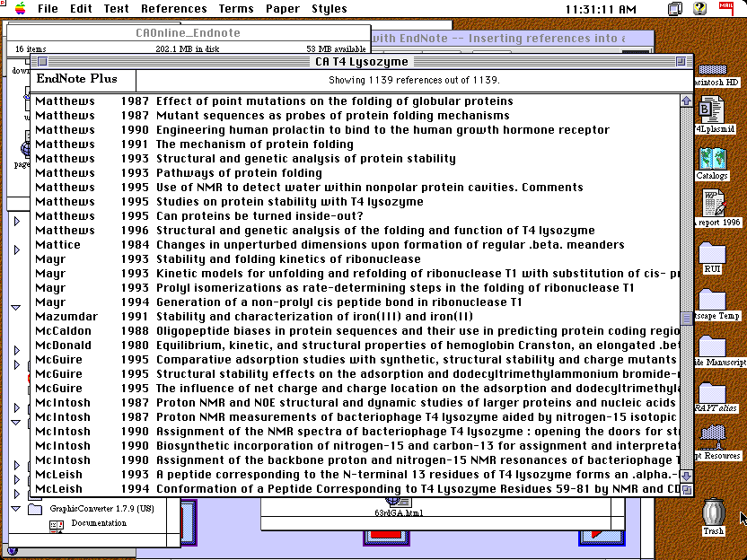Open the Text menu
The width and height of the screenshot is (747, 560).
[116, 9]
